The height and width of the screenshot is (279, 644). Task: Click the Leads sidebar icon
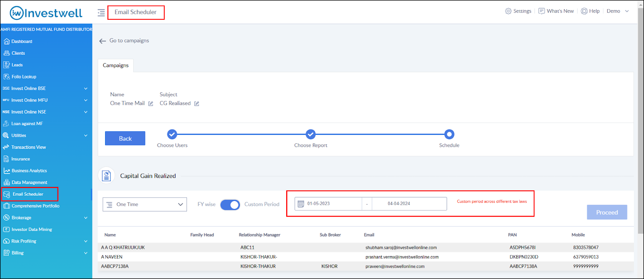(x=6, y=65)
